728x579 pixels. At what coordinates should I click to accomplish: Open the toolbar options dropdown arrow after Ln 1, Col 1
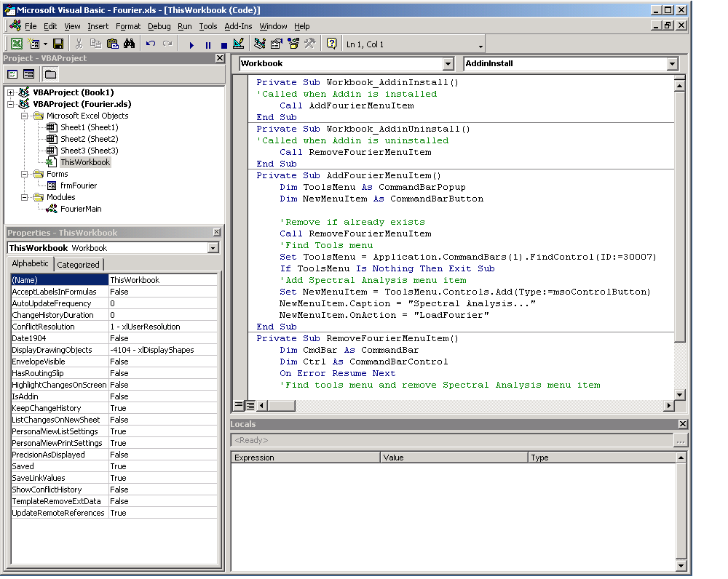pos(480,47)
